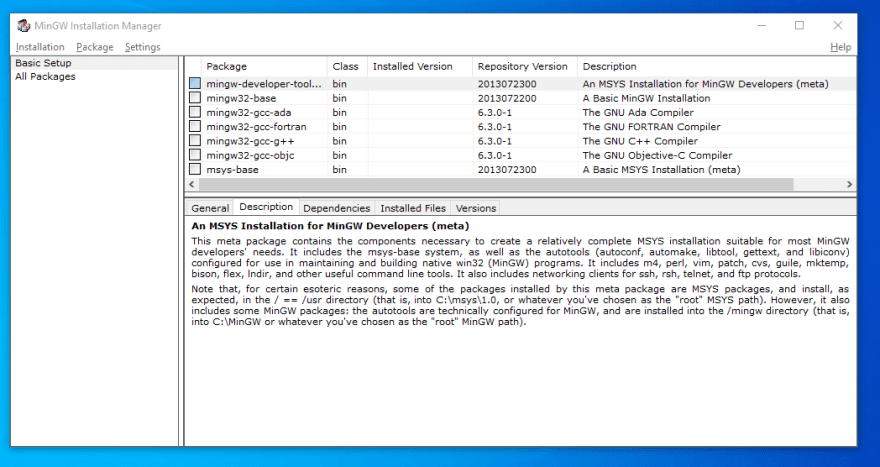Switch to the Versions tab
The height and width of the screenshot is (467, 880).
476,208
